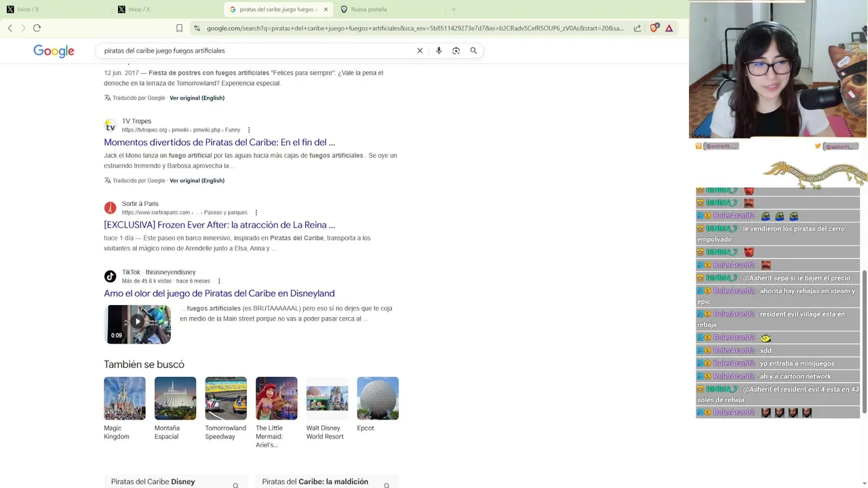The width and height of the screenshot is (868, 488).
Task: Open Epcot related search
Action: [x=378, y=404]
